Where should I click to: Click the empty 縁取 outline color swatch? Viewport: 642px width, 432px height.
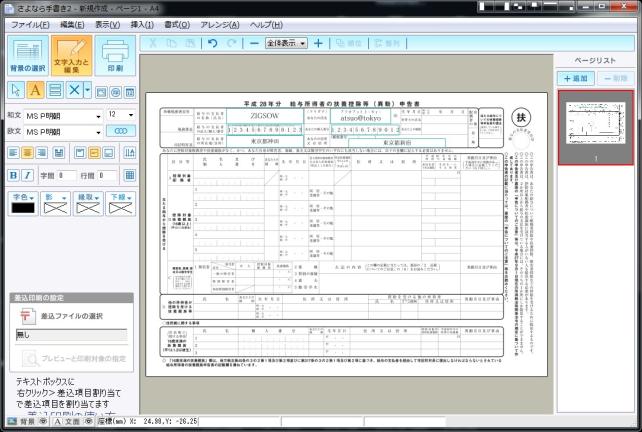[88, 208]
